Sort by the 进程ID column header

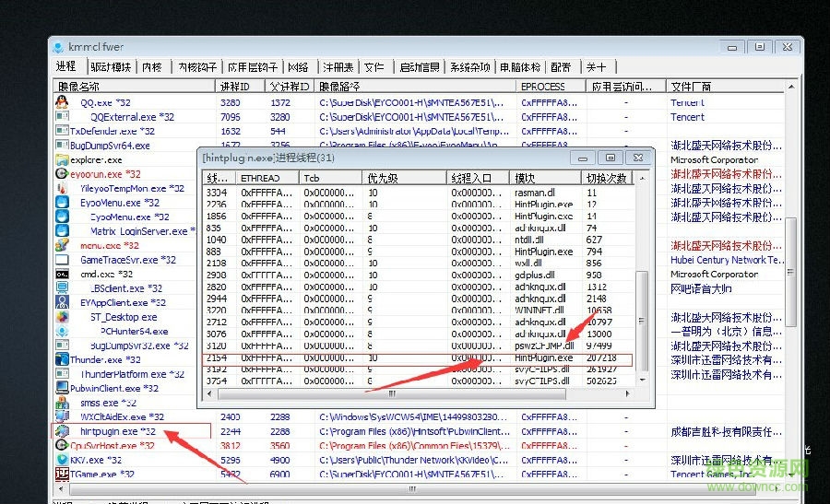coord(240,86)
